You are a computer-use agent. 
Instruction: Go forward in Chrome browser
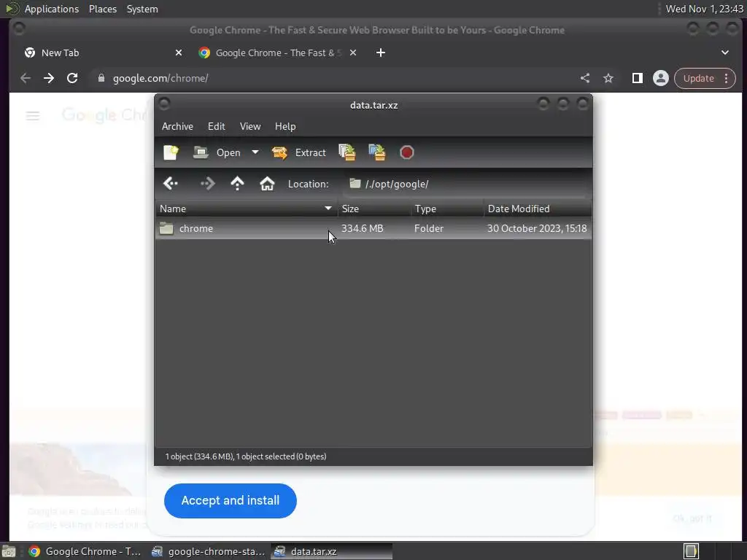(49, 78)
